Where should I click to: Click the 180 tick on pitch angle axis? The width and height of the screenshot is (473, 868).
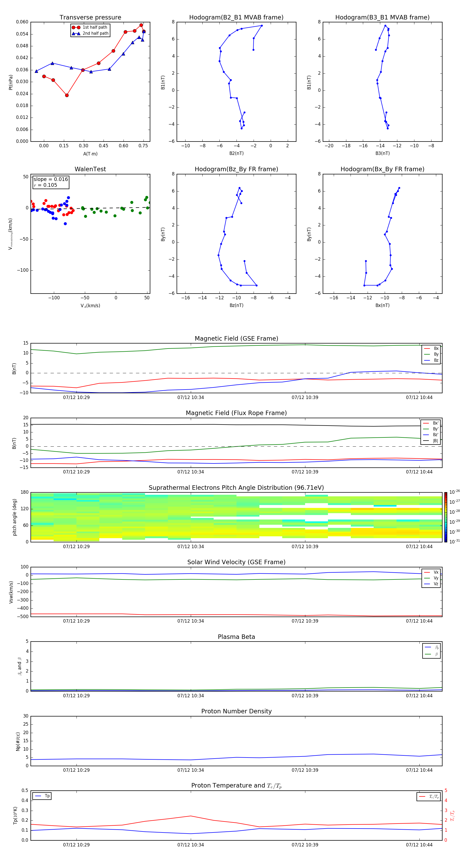pyautogui.click(x=25, y=492)
